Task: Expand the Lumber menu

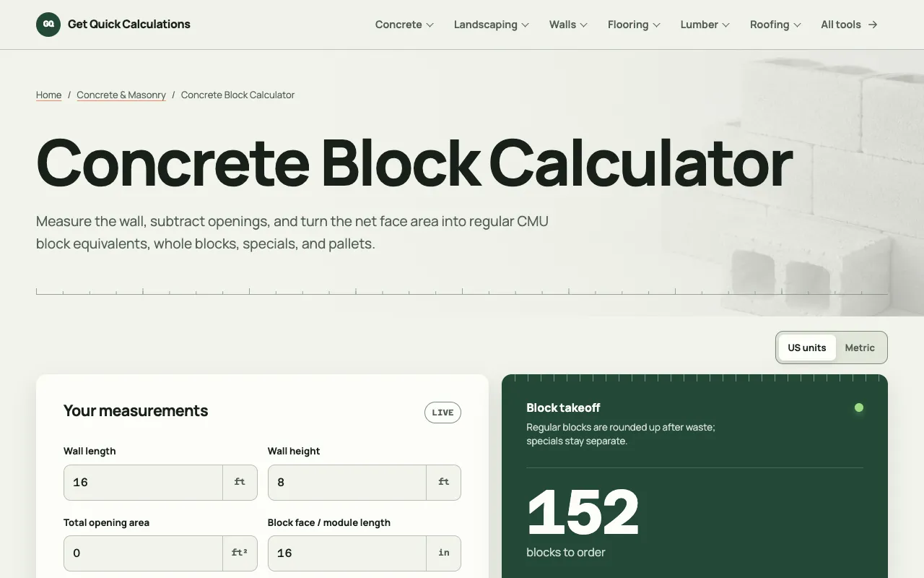Action: tap(705, 25)
